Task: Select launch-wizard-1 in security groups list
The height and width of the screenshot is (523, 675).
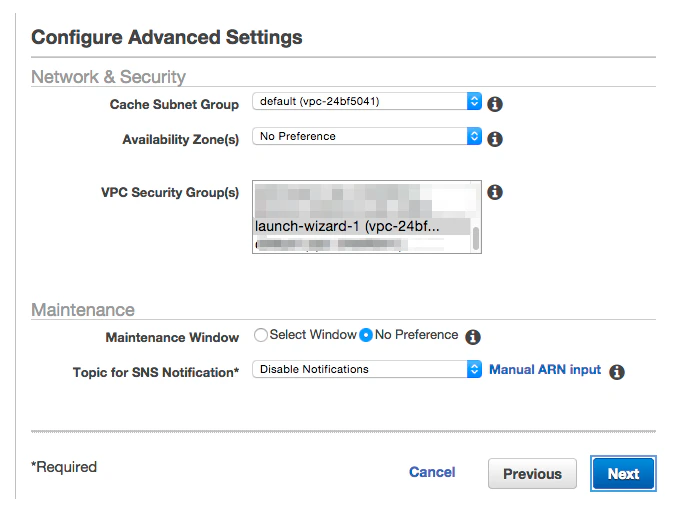Action: [x=362, y=226]
